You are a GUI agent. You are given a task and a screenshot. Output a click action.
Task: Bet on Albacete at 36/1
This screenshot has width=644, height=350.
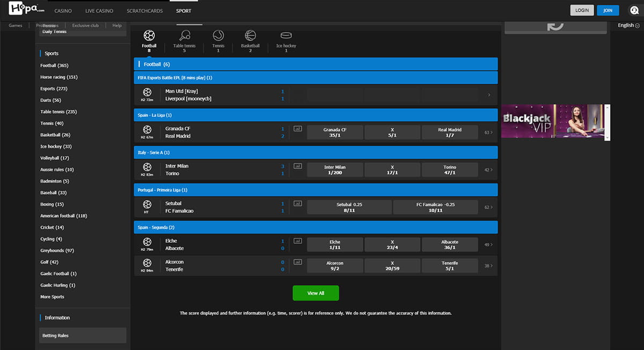450,245
